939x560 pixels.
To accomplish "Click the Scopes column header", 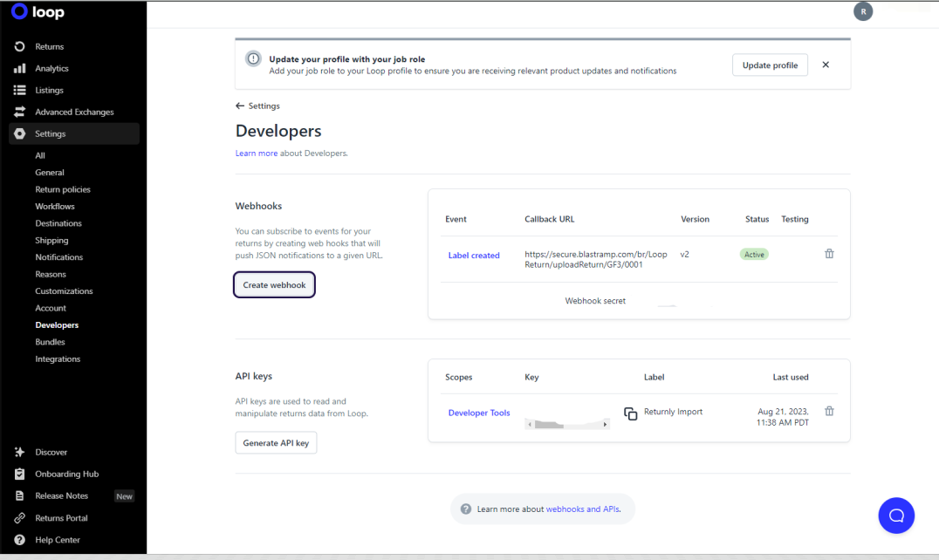I will pyautogui.click(x=459, y=377).
